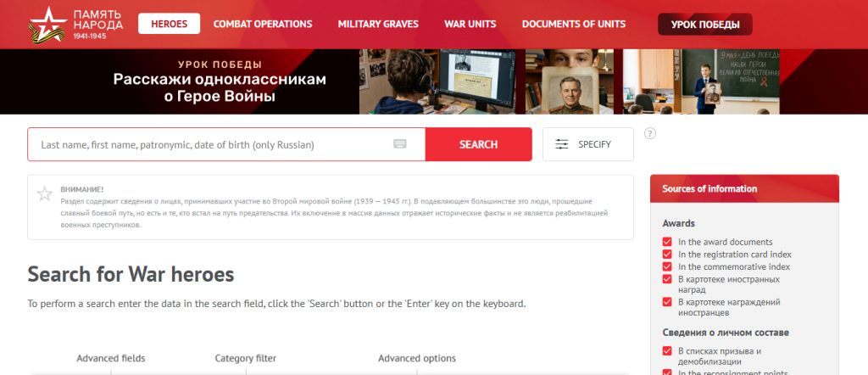Click the Awards group heading

[679, 224]
